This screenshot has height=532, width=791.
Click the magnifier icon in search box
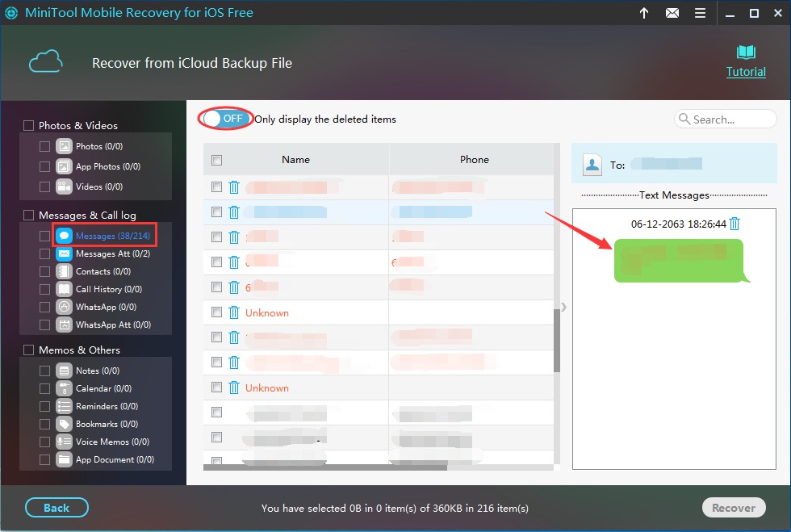point(684,119)
